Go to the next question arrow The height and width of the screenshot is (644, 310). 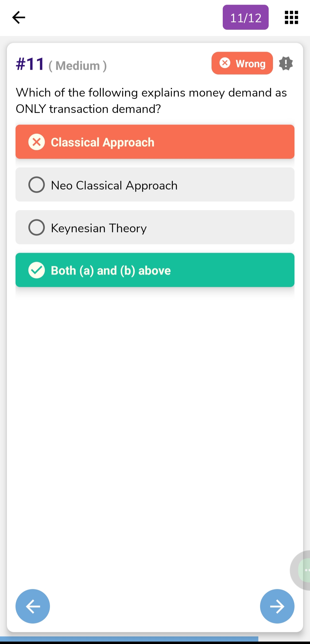277,606
